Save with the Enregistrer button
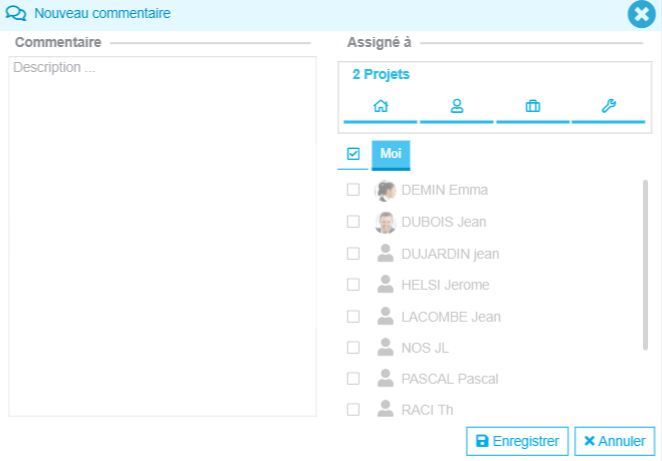This screenshot has height=461, width=662. click(x=517, y=441)
